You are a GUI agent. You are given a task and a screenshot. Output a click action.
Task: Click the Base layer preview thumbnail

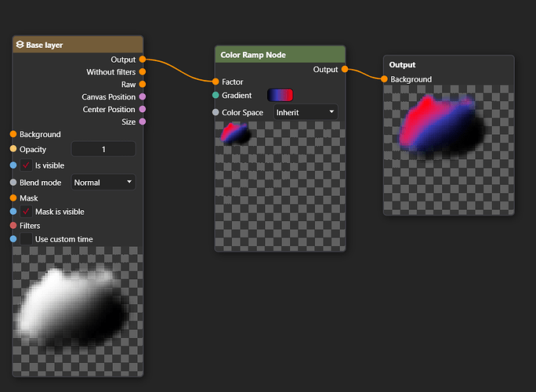(78, 311)
